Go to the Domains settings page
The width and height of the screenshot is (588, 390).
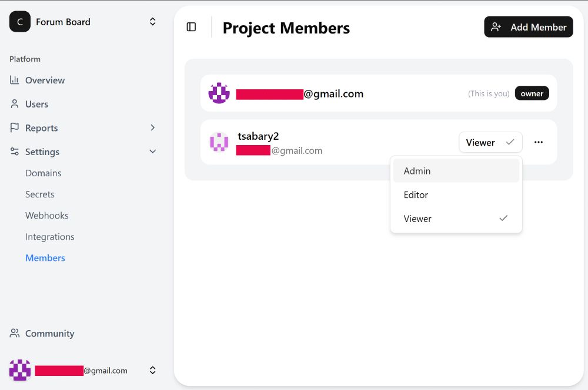click(x=44, y=173)
